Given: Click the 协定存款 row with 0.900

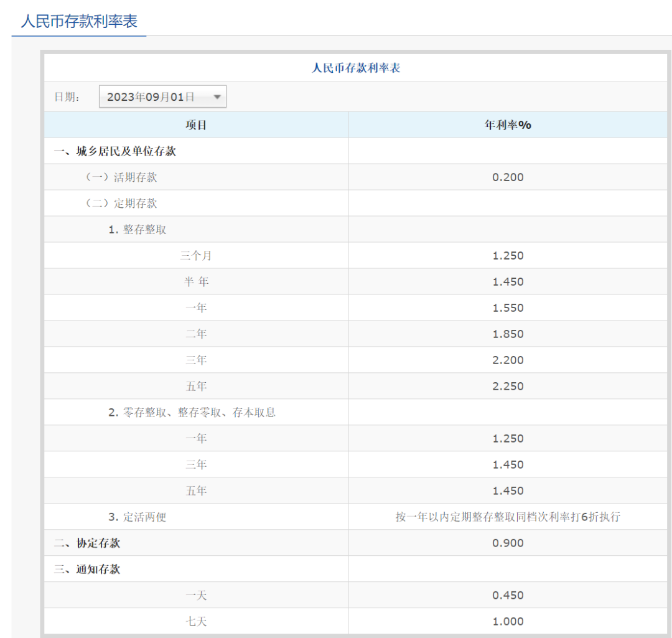Looking at the screenshot, I should click(x=508, y=542).
